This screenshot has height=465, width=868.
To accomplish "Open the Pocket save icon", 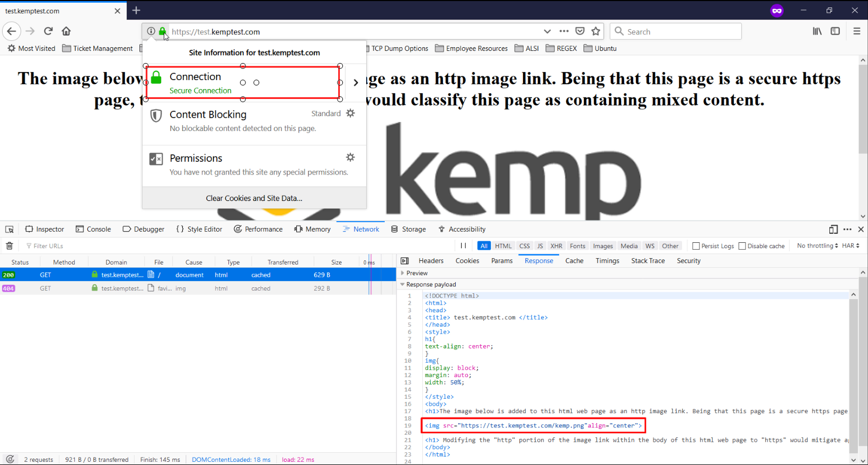I will [580, 31].
